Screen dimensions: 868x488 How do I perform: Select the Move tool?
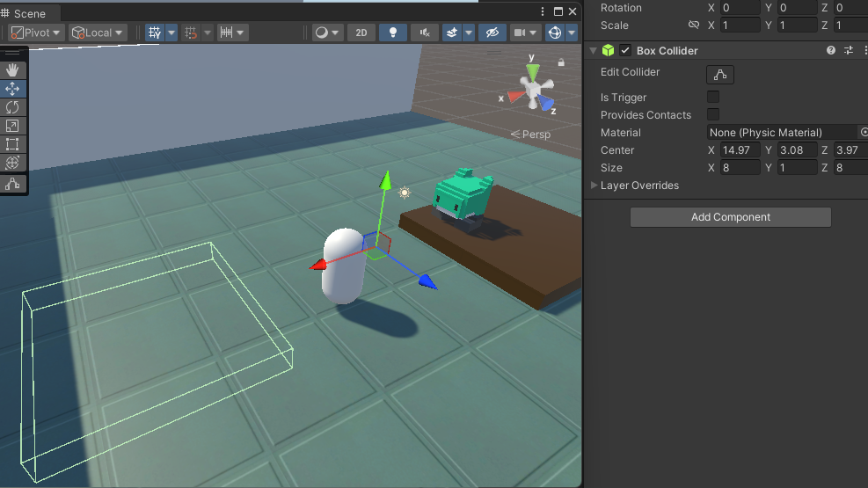tap(12, 89)
